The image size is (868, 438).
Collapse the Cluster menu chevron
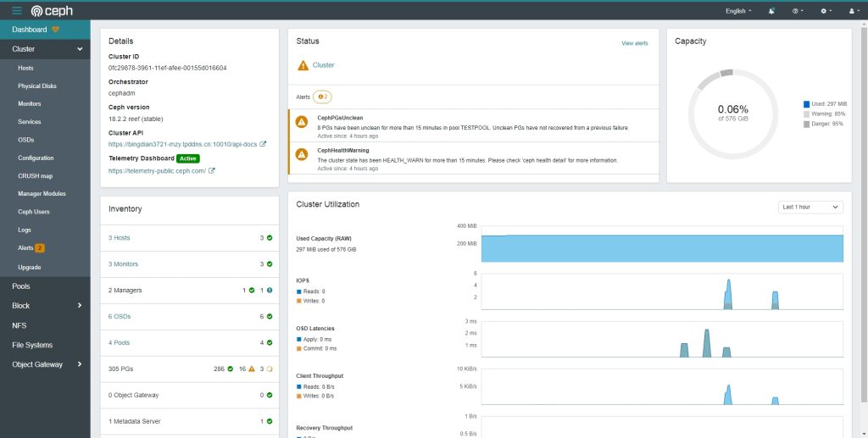point(80,49)
